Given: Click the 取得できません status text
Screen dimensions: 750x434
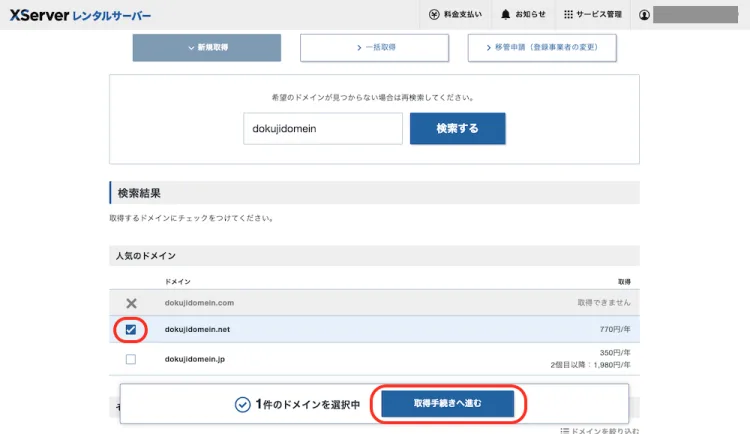Looking at the screenshot, I should (604, 302).
